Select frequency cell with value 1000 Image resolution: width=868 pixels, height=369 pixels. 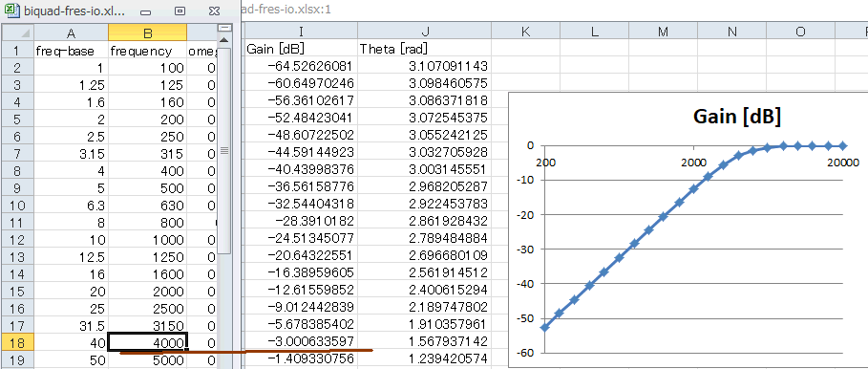[147, 240]
